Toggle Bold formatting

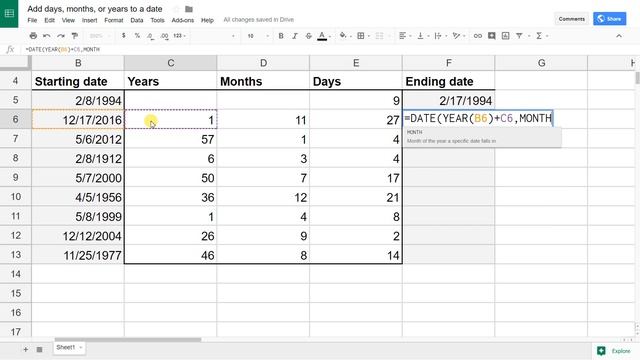click(281, 36)
